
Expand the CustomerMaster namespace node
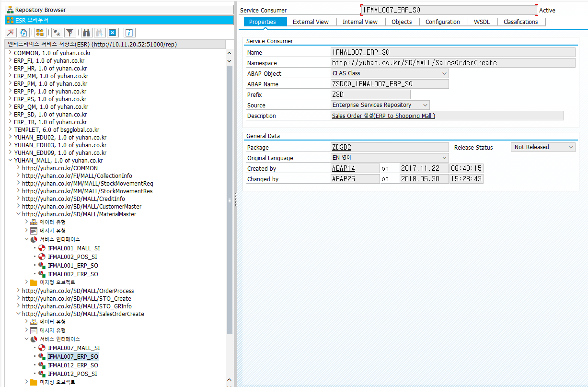point(18,207)
